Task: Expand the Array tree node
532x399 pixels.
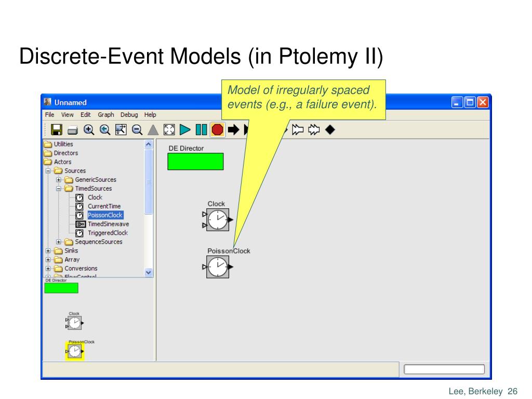Action: click(x=48, y=260)
